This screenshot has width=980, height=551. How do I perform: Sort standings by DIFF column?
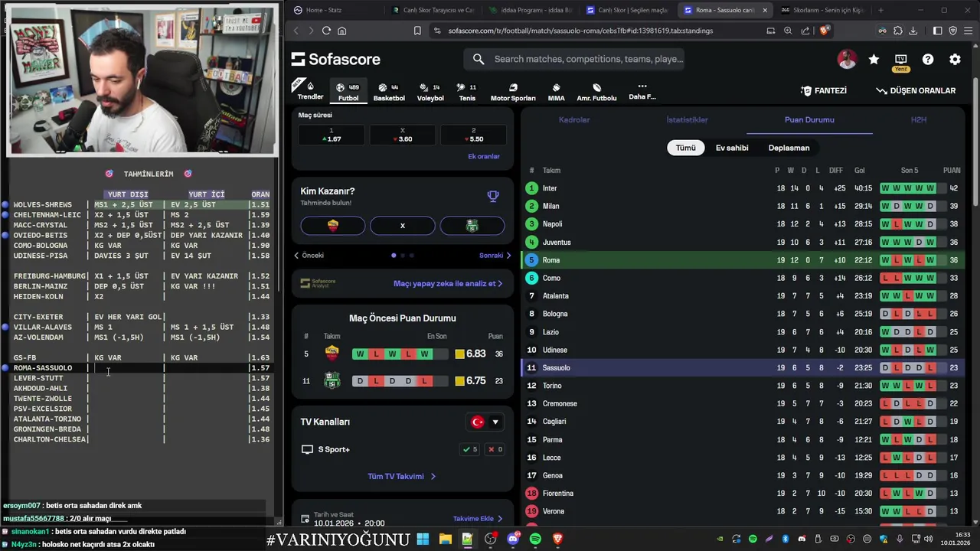835,171
